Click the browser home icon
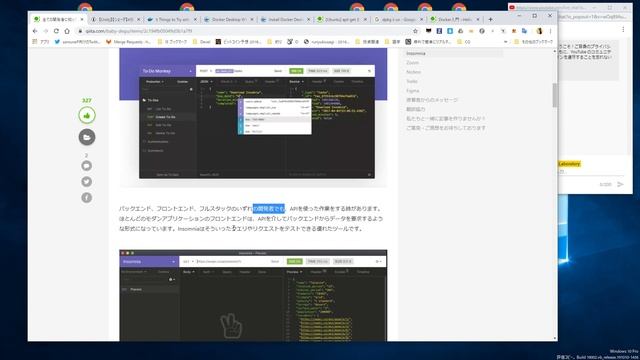Image resolution: width=640 pixels, height=360 pixels. (67, 31)
